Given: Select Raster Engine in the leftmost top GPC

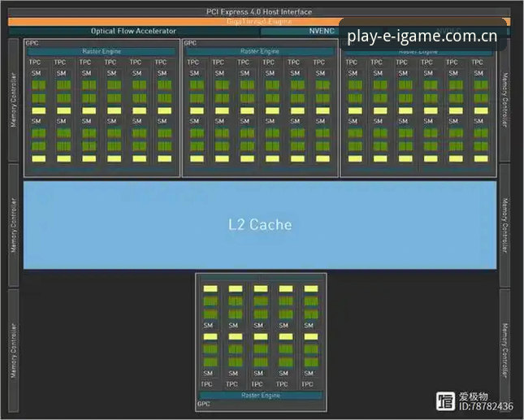Looking at the screenshot, I should tap(102, 51).
